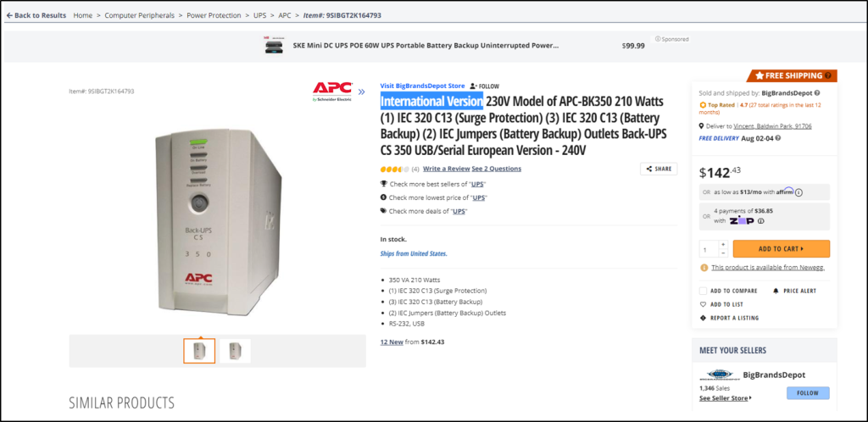The height and width of the screenshot is (422, 868).
Task: Click ADD TO LIST heart icon
Action: (x=703, y=304)
